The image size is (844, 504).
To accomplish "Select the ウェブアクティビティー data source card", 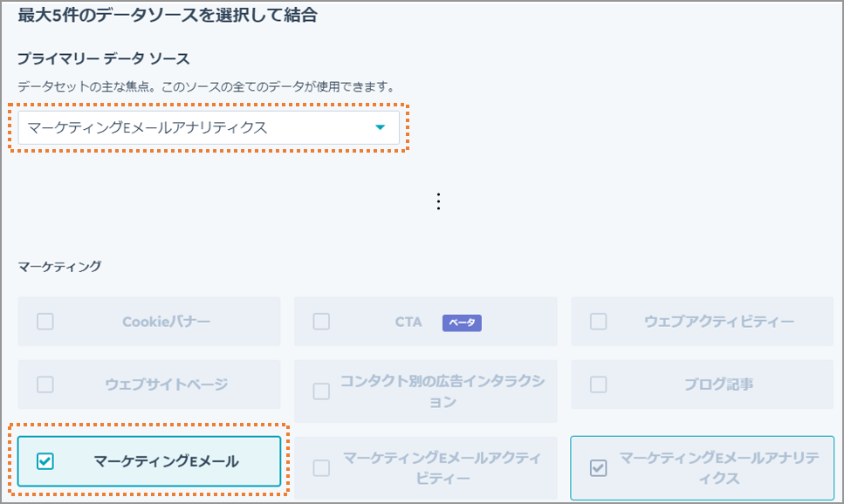I will tap(703, 322).
